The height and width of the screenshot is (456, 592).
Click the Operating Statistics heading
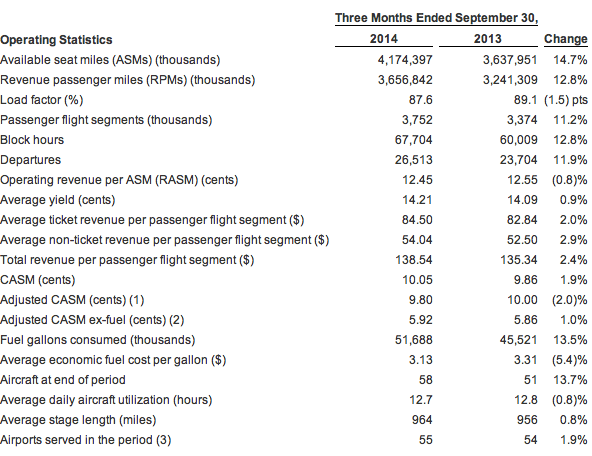tap(56, 40)
